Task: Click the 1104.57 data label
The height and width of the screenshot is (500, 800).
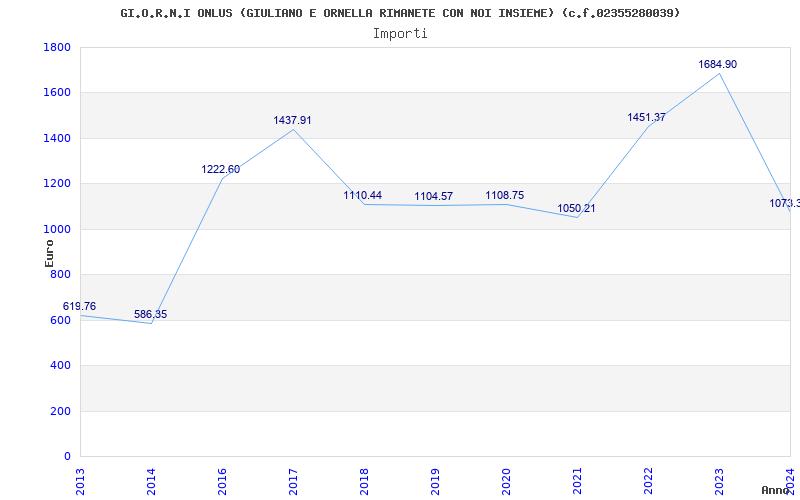Action: (434, 196)
